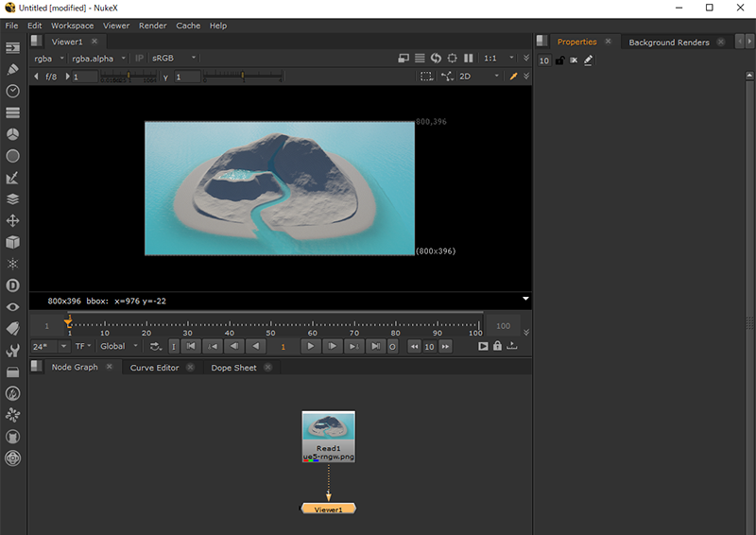Image resolution: width=756 pixels, height=535 pixels.
Task: Open the Render menu
Action: [152, 26]
